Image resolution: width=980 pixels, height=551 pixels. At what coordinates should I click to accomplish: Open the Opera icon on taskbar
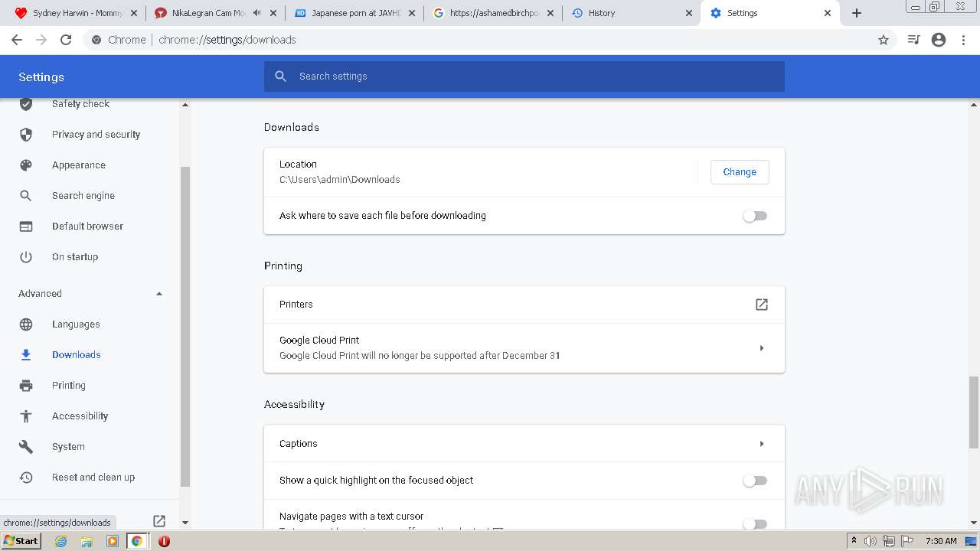164,541
